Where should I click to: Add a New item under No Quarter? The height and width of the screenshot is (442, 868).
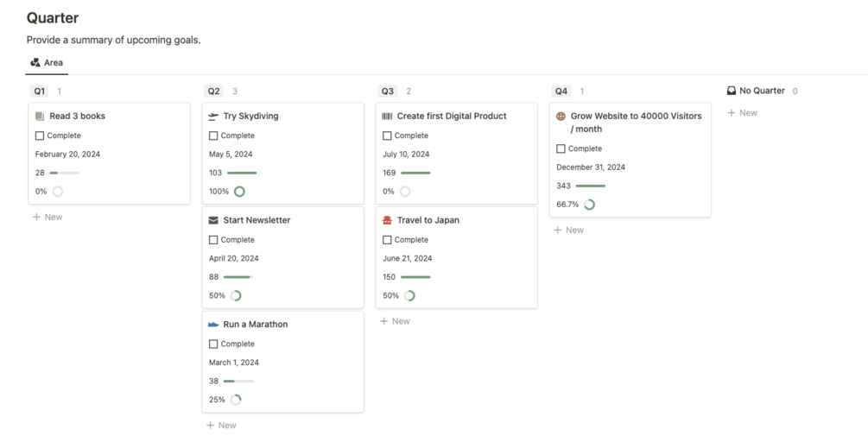click(743, 113)
